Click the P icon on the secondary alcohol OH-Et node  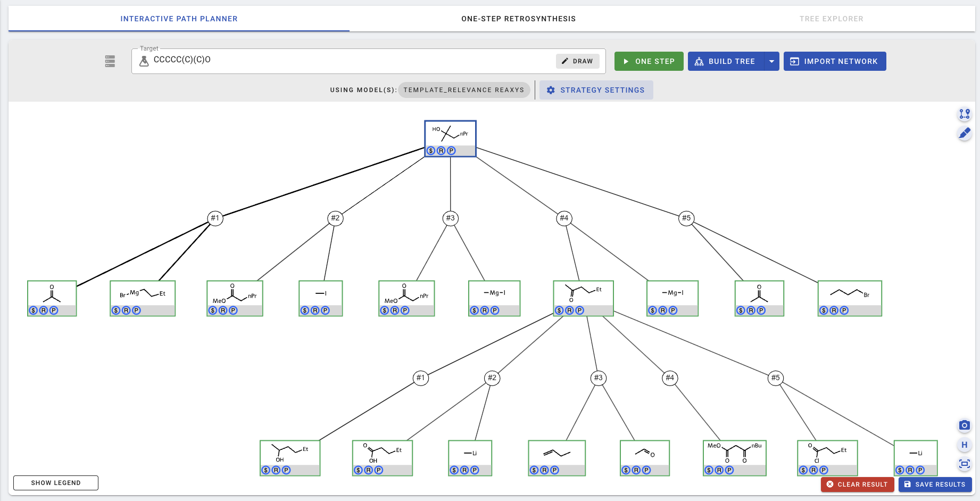[x=286, y=470]
